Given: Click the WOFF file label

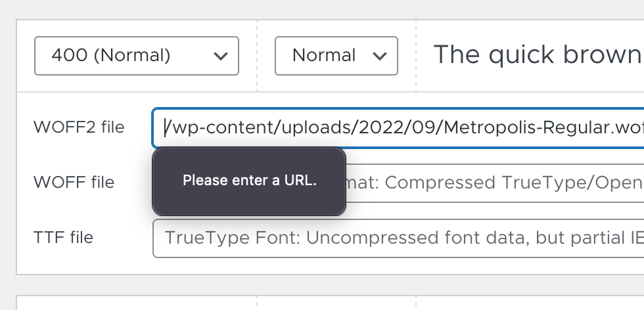Looking at the screenshot, I should 74,183.
